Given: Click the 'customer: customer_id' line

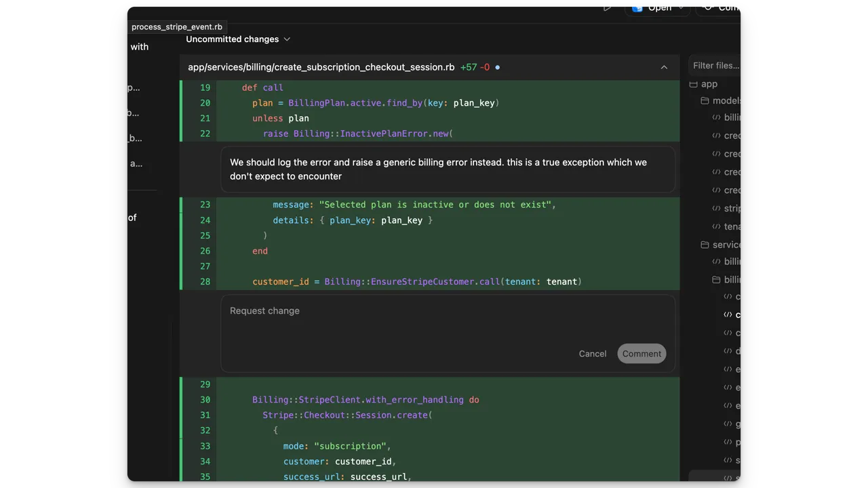Looking at the screenshot, I should click(339, 462).
